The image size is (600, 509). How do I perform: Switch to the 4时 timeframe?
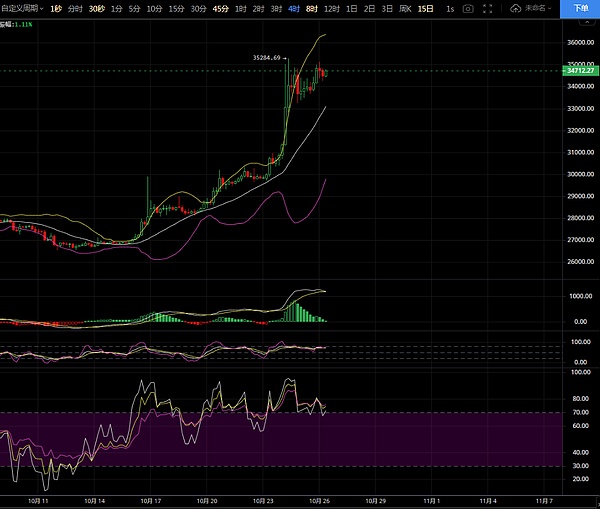point(293,8)
